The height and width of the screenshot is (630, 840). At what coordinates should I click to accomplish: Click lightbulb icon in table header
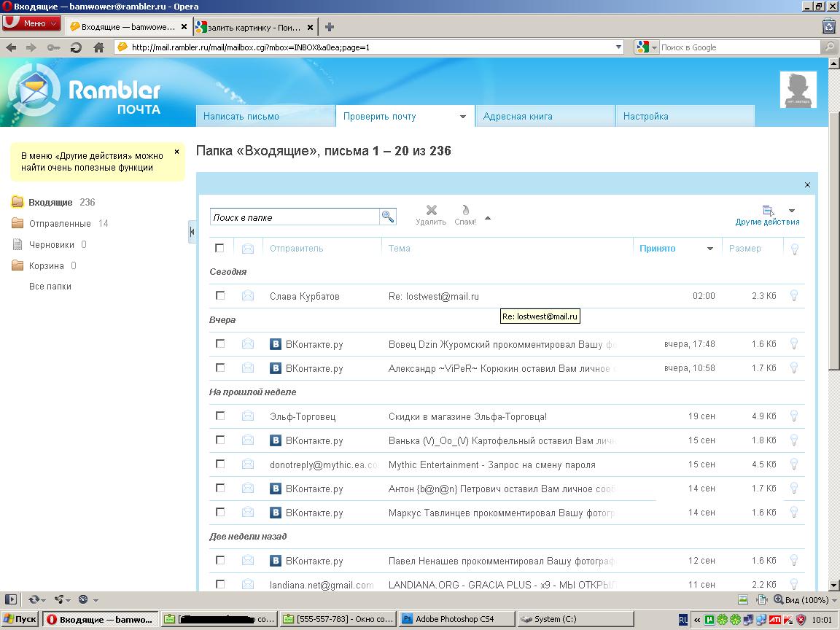[795, 249]
